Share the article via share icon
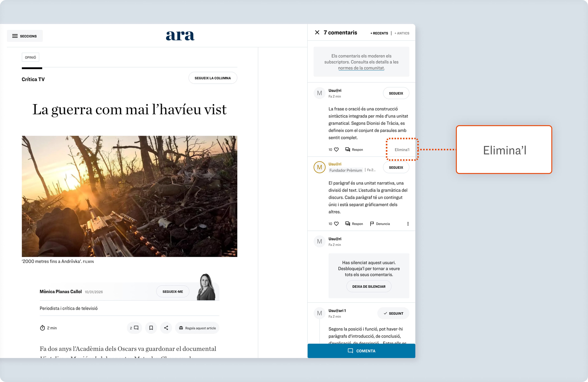 pos(166,328)
